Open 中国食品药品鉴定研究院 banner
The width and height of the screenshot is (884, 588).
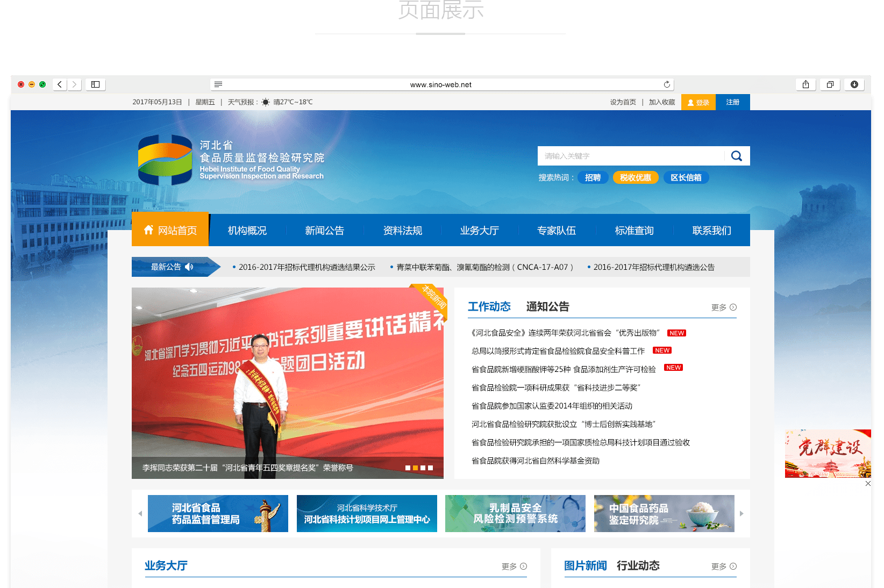[x=664, y=514]
